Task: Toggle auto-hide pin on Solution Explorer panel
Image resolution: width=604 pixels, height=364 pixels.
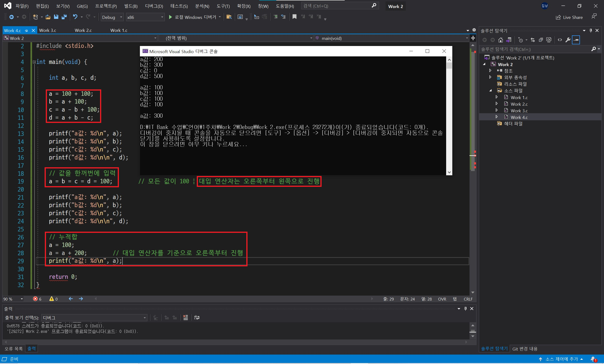Action: click(x=591, y=31)
